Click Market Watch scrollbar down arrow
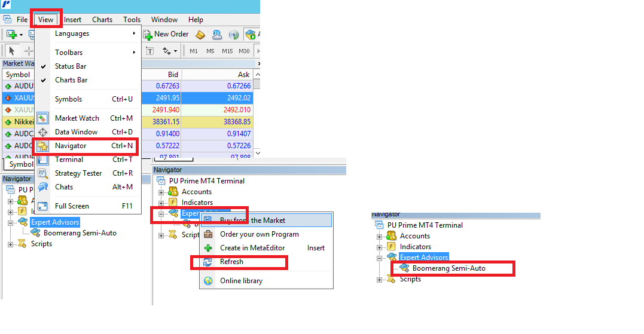 [x=258, y=153]
